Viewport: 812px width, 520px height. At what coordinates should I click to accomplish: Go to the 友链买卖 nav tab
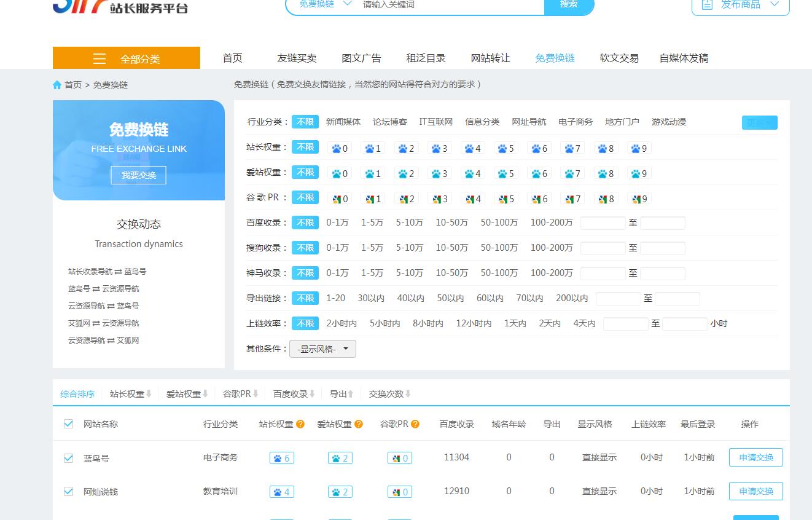pyautogui.click(x=297, y=58)
